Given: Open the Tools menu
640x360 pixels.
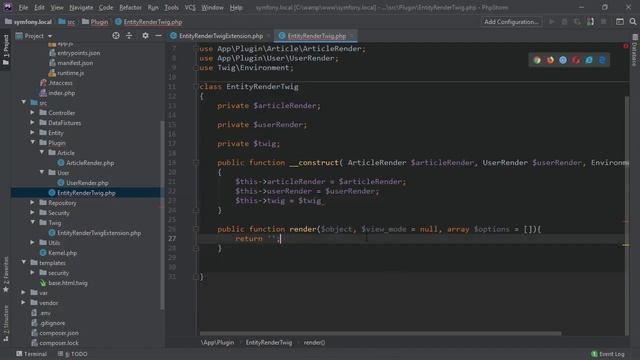Looking at the screenshot, I should point(171,7).
